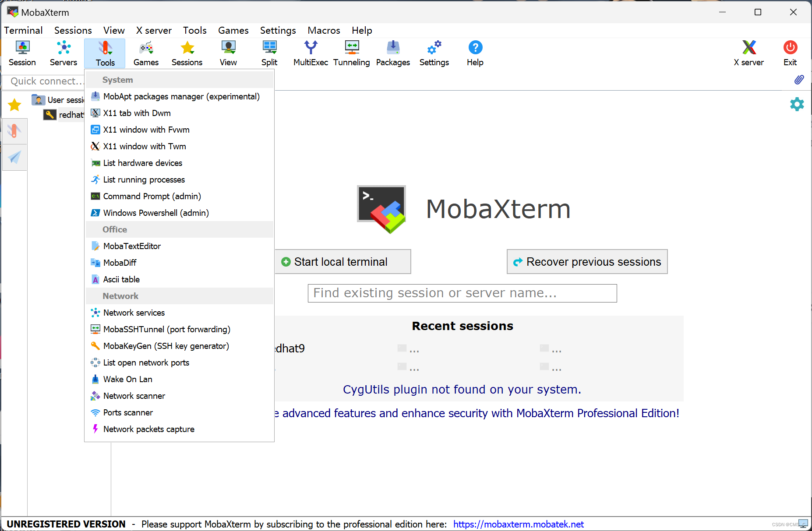Click the red Exit power icon
812x531 pixels.
pyautogui.click(x=790, y=53)
